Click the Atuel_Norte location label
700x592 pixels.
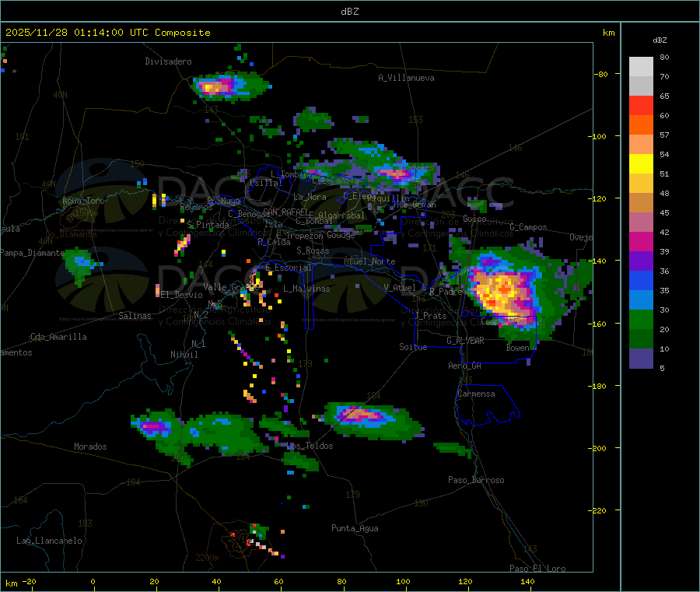369,261
